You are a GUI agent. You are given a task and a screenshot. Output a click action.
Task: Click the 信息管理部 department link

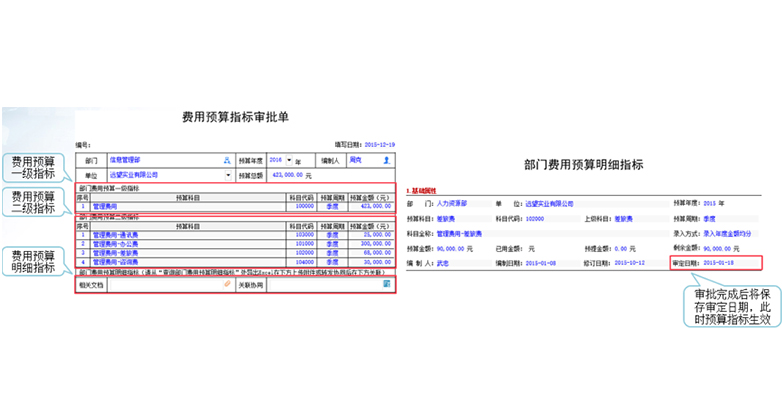click(125, 159)
